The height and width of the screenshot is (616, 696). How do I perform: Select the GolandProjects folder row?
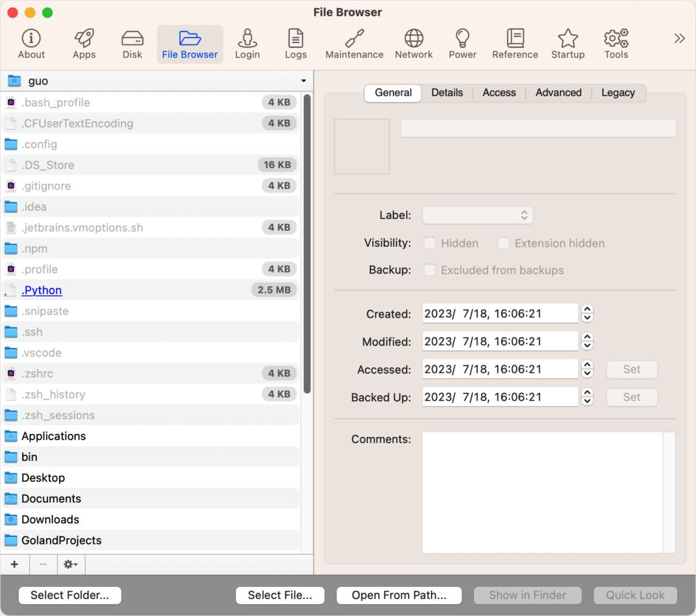tap(151, 540)
